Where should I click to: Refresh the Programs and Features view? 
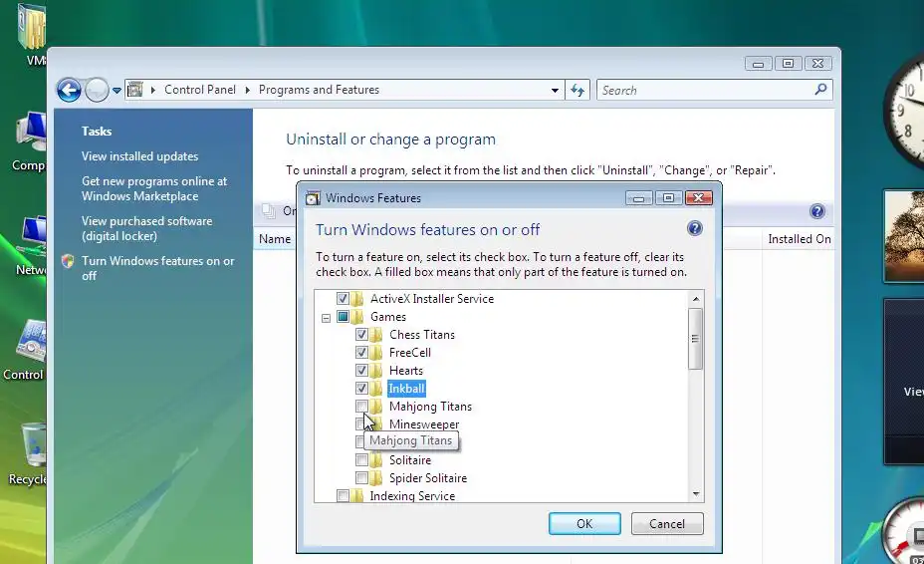[577, 91]
